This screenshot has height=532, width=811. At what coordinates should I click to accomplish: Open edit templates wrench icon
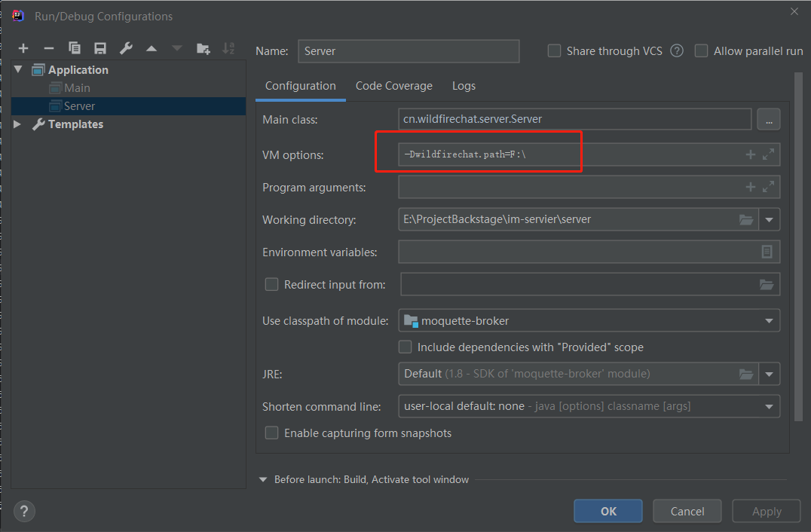[126, 48]
